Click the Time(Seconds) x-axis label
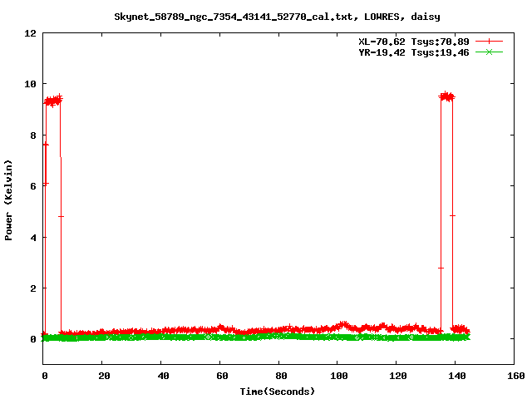 pyautogui.click(x=278, y=391)
